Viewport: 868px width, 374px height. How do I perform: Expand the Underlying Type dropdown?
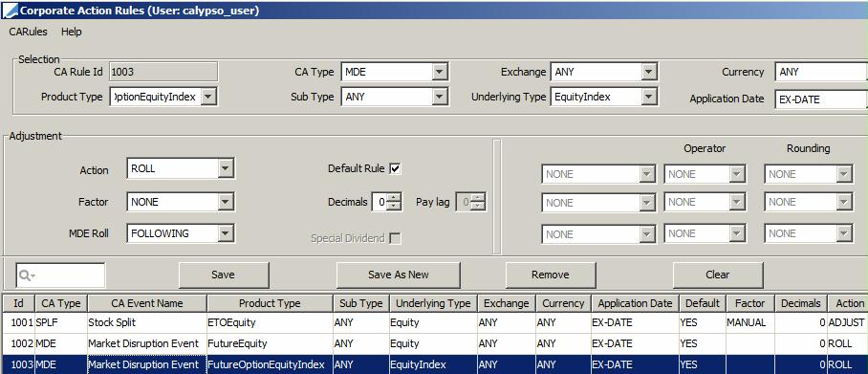(x=649, y=97)
